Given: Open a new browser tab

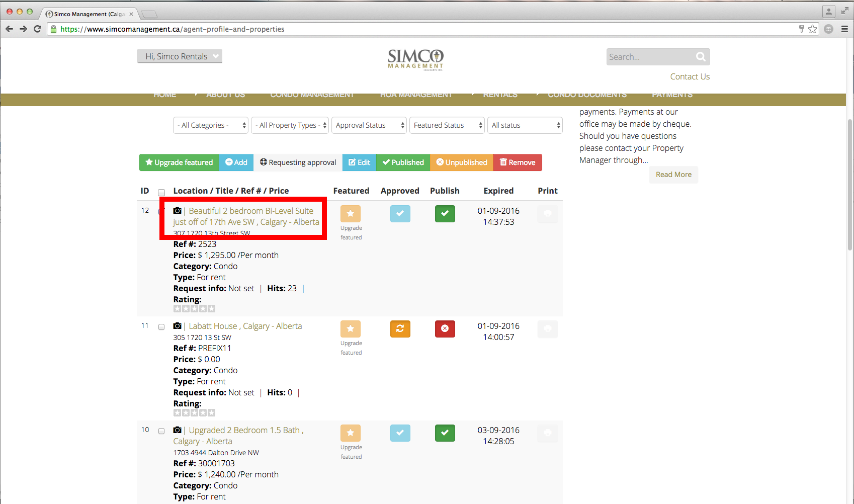Looking at the screenshot, I should tap(149, 14).
